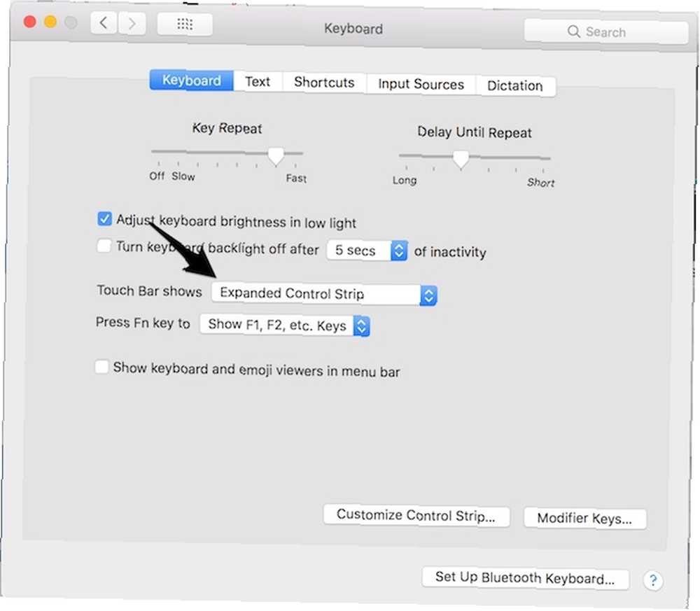Viewport: 700px width, 611px height.
Task: Close the Keyboard window with red button
Action: (30, 21)
